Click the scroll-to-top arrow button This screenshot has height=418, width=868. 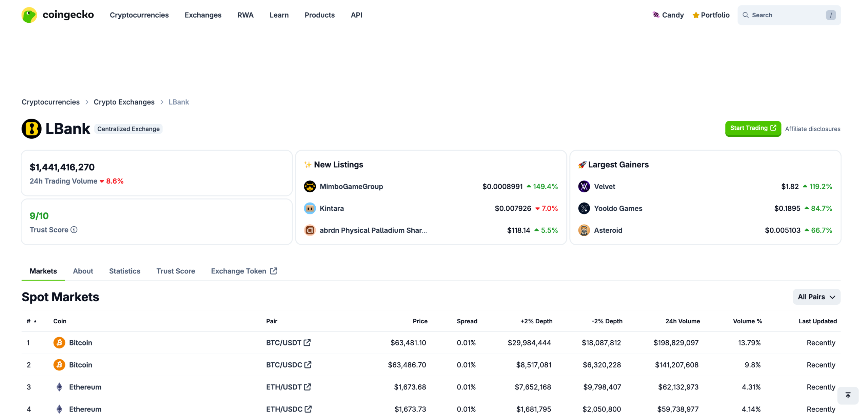click(848, 396)
